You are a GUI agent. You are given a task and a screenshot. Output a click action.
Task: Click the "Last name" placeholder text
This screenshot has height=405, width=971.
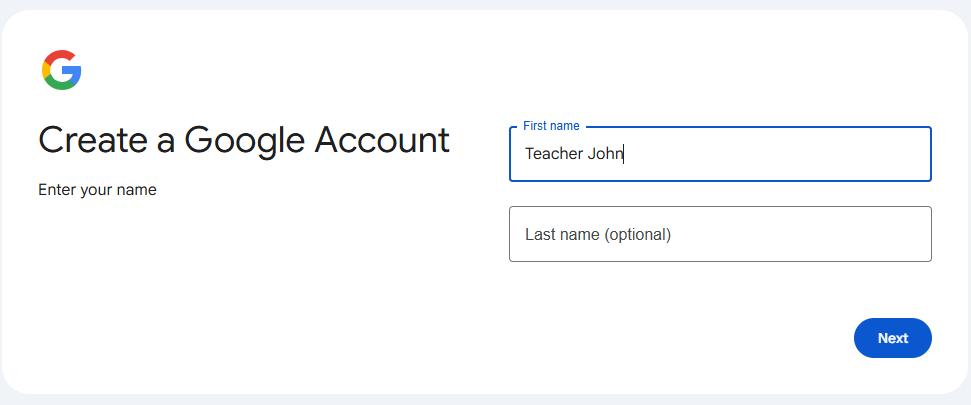[x=562, y=235]
